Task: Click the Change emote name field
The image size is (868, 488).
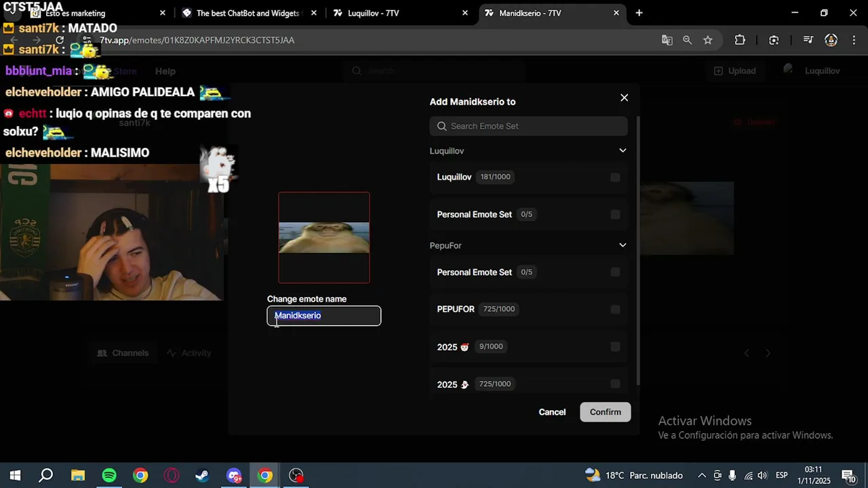Action: (x=324, y=316)
